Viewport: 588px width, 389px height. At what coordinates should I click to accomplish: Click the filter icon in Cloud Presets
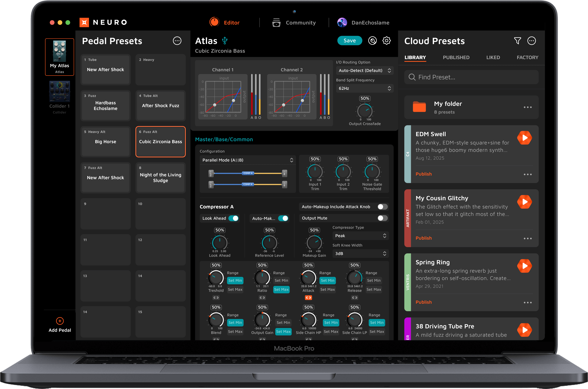(x=517, y=41)
